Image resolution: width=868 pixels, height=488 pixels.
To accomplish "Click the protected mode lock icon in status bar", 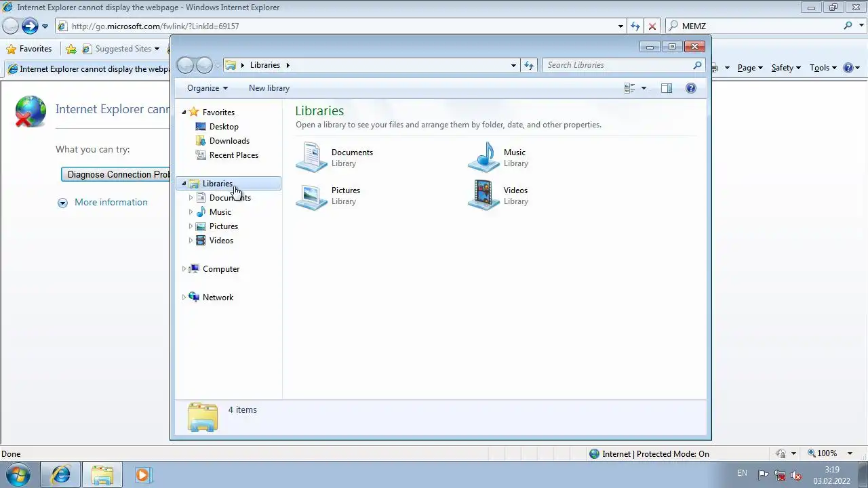I will point(781,453).
